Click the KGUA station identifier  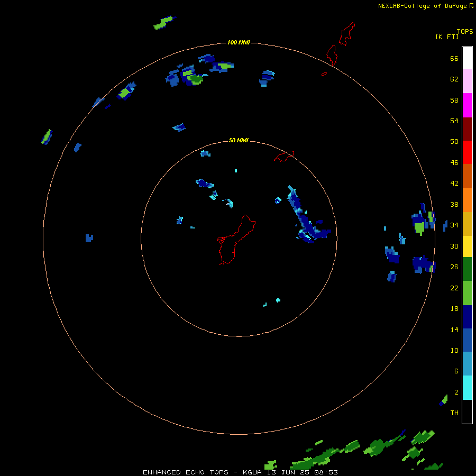click(253, 472)
